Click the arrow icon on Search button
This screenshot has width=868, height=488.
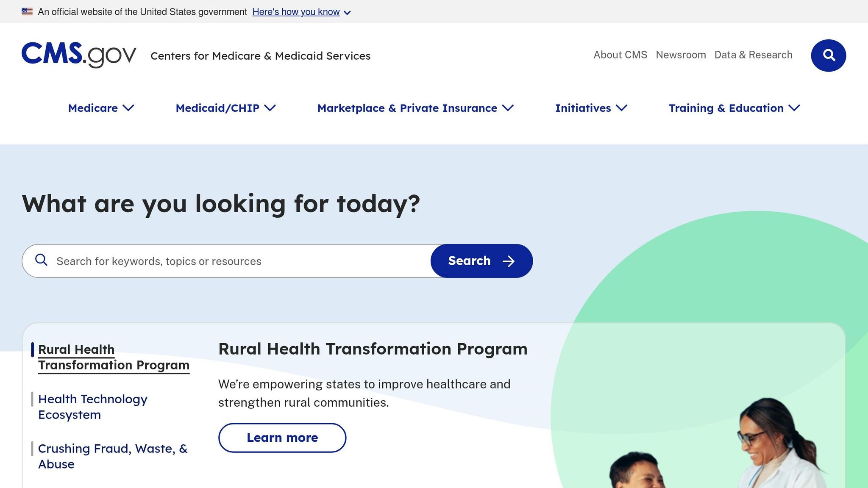pyautogui.click(x=509, y=261)
